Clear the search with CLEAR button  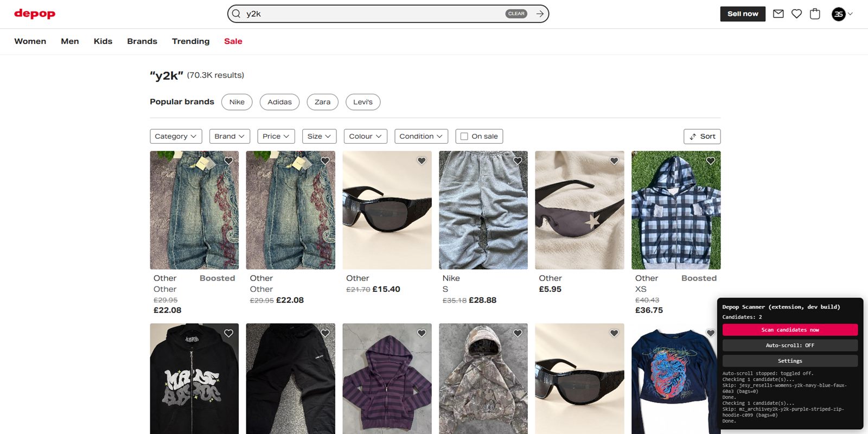point(516,14)
